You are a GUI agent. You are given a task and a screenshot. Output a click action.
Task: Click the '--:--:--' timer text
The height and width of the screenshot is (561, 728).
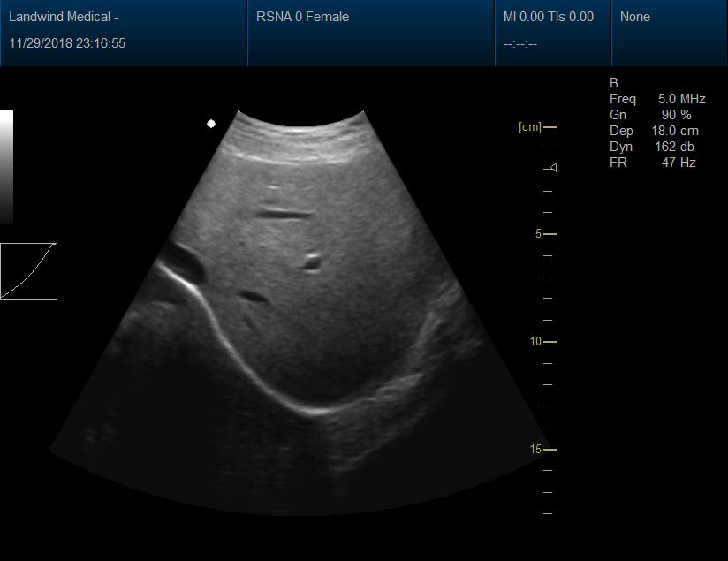coord(520,44)
